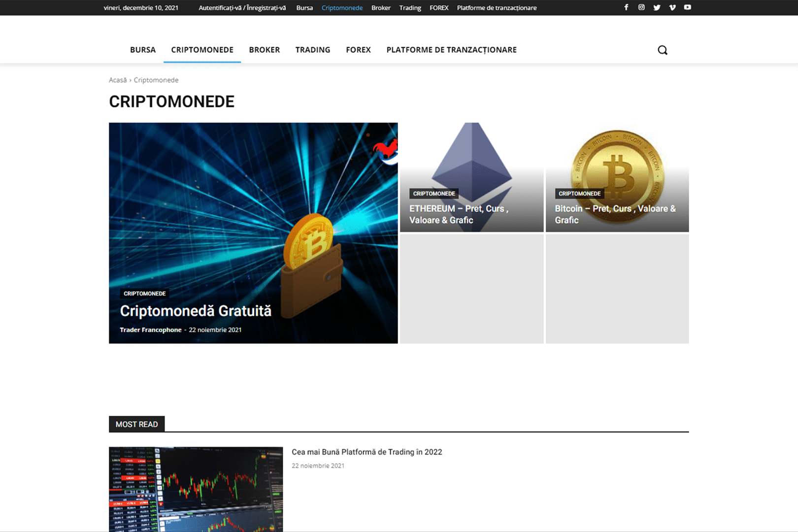Click Acasă breadcrumb link
This screenshot has height=532, width=798.
pos(117,80)
